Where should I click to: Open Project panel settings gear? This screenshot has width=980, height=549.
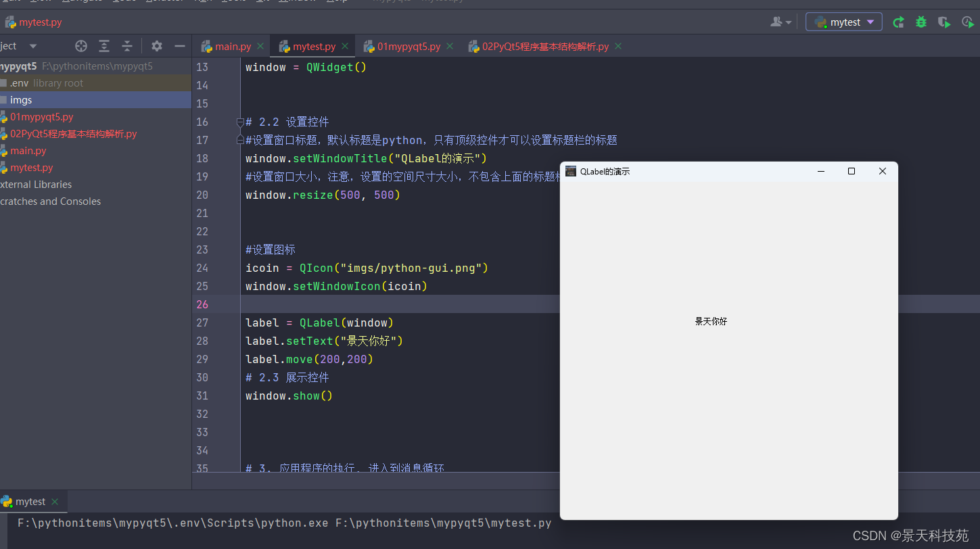coord(157,46)
